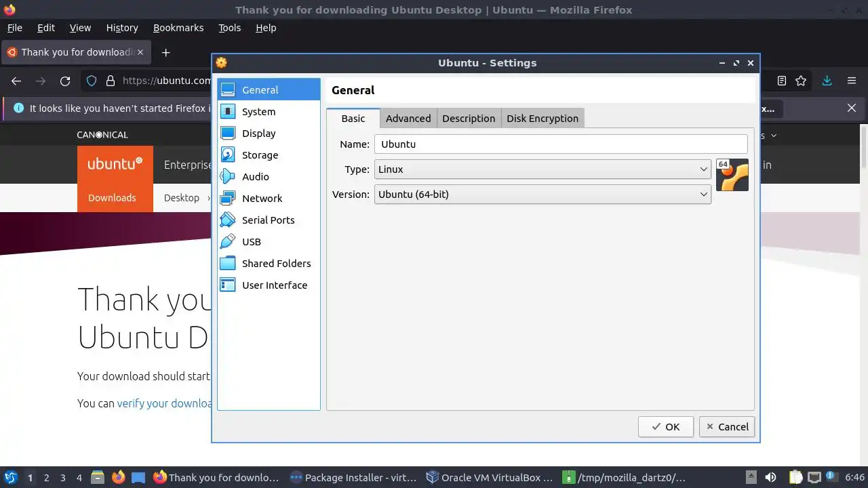868x488 pixels.
Task: Click the site padlock icon
Action: tap(111, 81)
